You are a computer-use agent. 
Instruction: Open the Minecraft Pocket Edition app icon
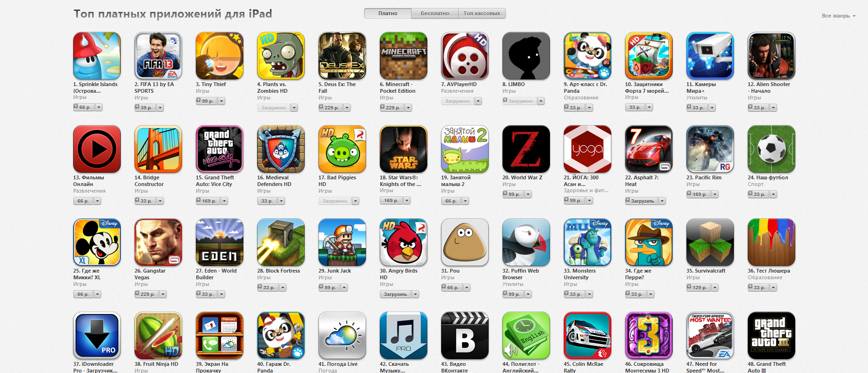[x=403, y=56]
